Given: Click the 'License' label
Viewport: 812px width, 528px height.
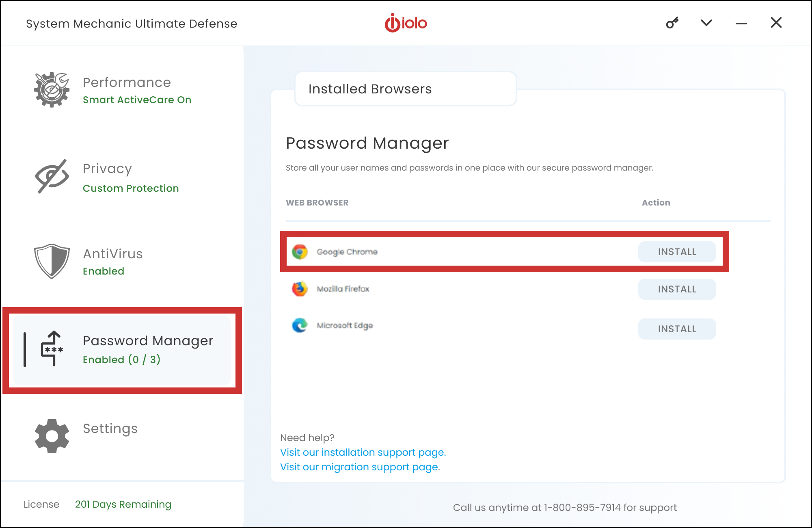Looking at the screenshot, I should click(x=41, y=504).
